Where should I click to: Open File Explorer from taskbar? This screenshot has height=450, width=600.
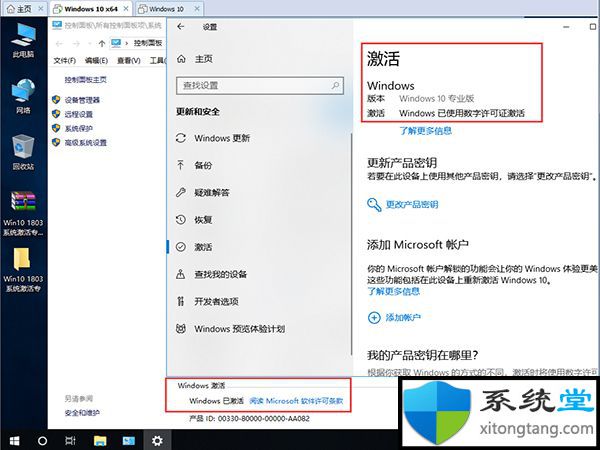click(100, 441)
